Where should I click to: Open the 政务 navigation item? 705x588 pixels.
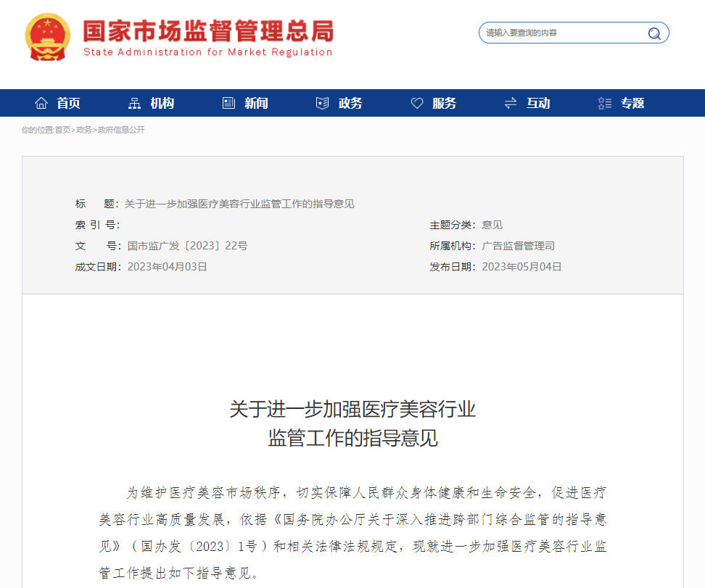tap(350, 104)
